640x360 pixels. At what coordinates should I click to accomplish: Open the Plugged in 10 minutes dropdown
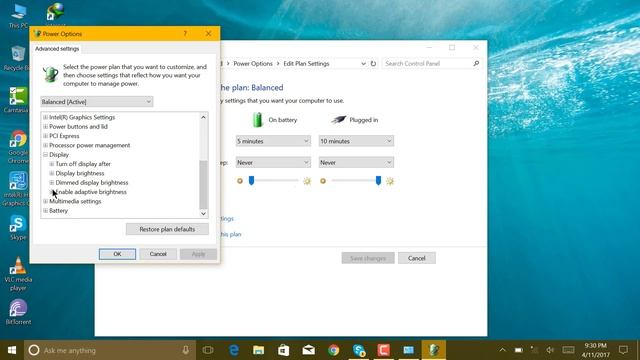(356, 141)
